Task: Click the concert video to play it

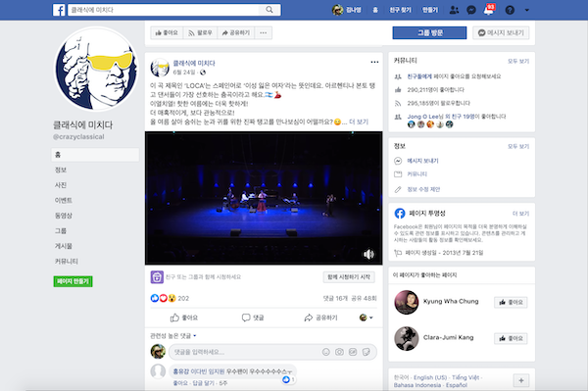Action: pos(264,198)
